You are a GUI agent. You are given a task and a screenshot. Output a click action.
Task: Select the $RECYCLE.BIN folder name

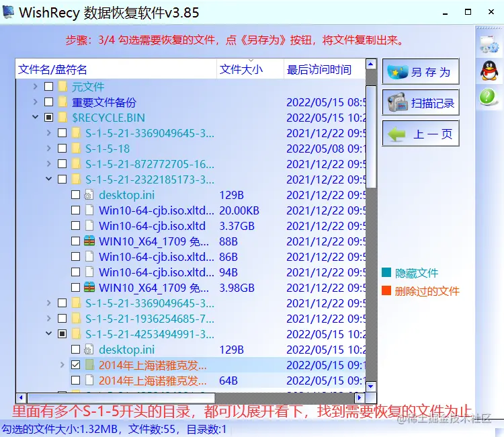point(108,118)
